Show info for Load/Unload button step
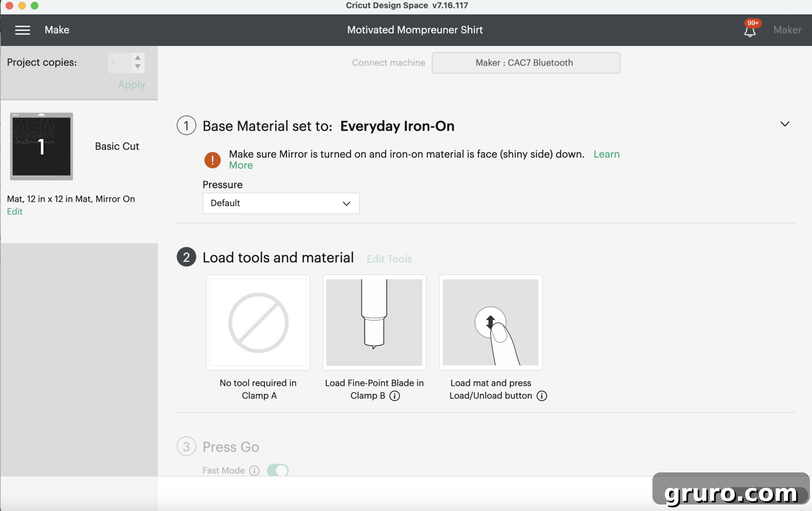Viewport: 812px width, 511px height. (x=542, y=396)
